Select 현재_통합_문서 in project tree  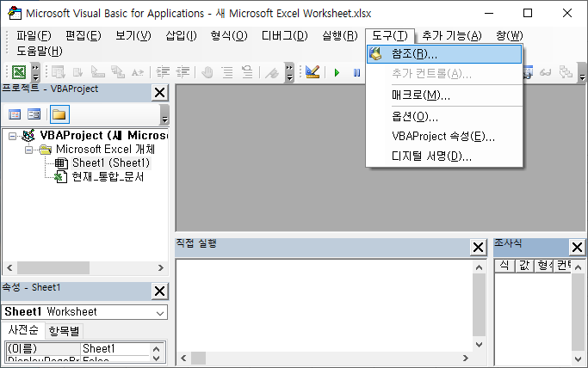108,177
